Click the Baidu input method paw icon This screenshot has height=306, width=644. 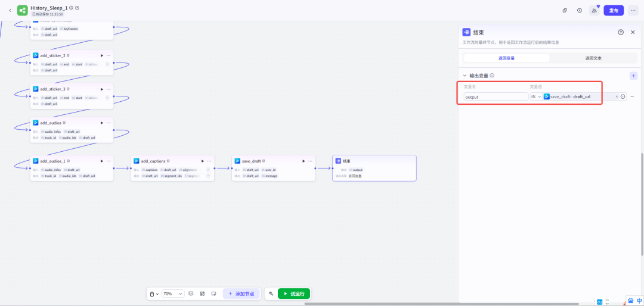coord(630,300)
